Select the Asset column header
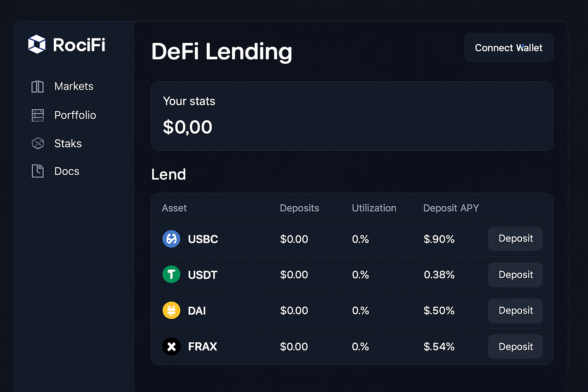This screenshot has height=392, width=588. pos(174,208)
